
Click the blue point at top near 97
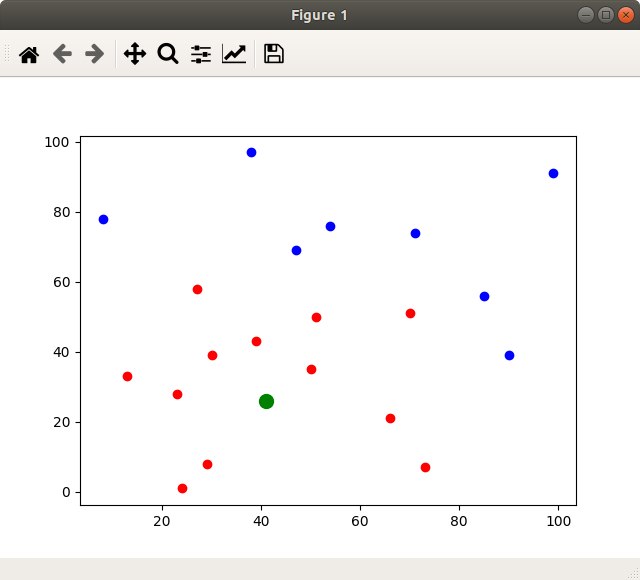coord(251,153)
